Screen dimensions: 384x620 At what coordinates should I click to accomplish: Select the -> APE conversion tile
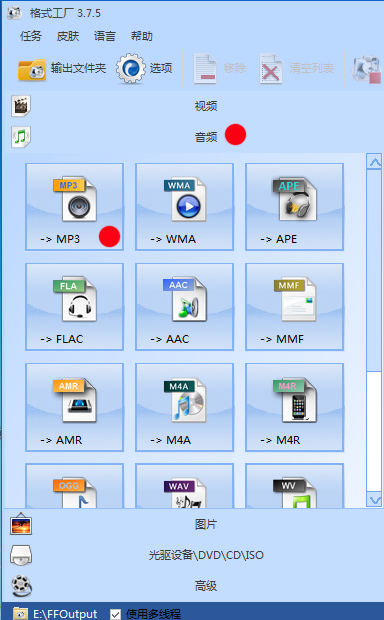pyautogui.click(x=295, y=207)
